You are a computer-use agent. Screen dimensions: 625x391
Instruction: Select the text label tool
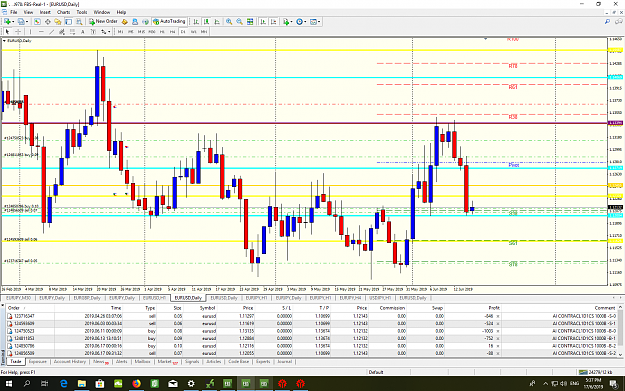tap(93, 31)
